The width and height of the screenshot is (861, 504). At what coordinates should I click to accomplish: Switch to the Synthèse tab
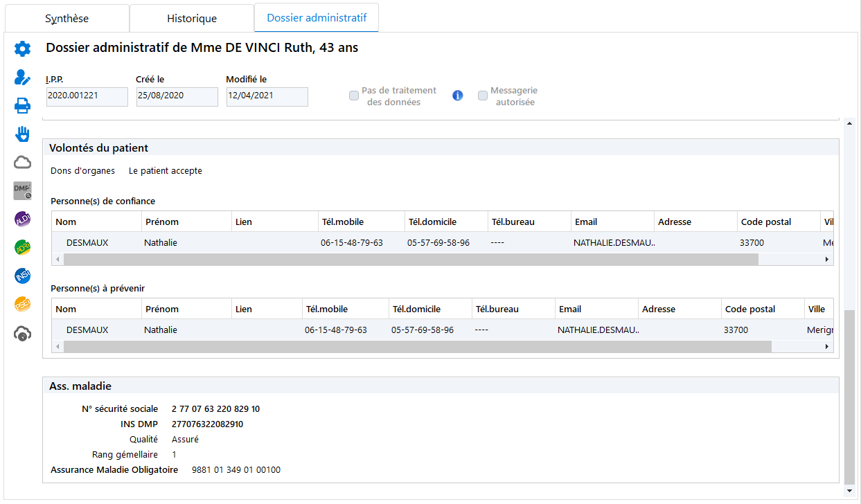coord(67,19)
